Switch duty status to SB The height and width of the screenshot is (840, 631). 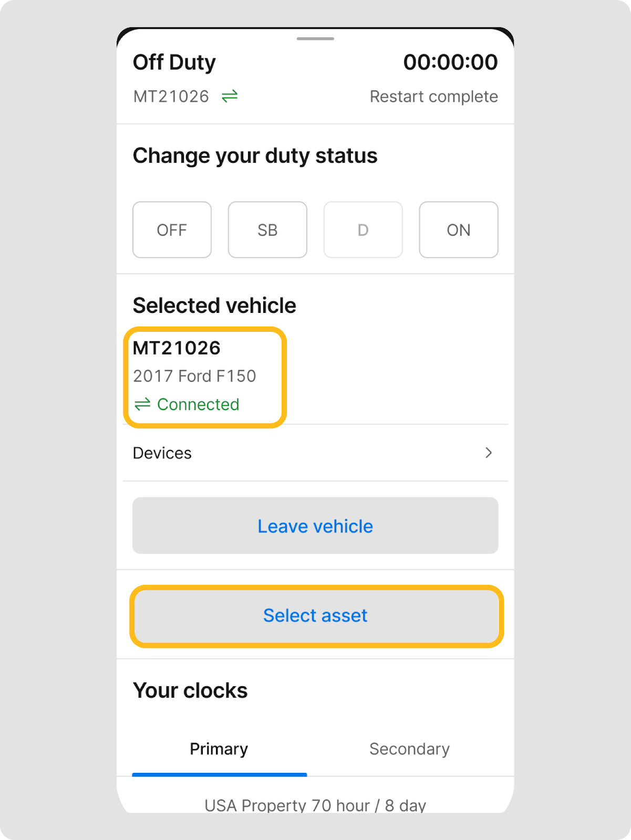(x=267, y=230)
